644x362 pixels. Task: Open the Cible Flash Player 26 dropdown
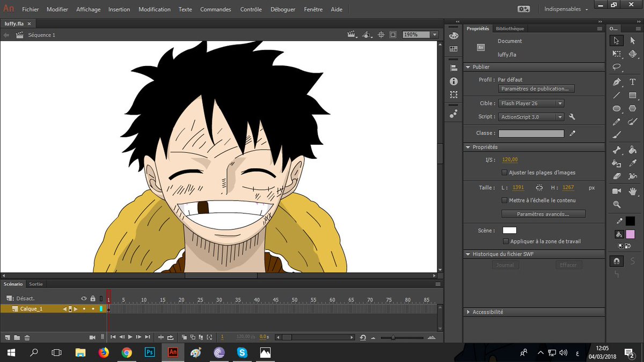click(531, 103)
